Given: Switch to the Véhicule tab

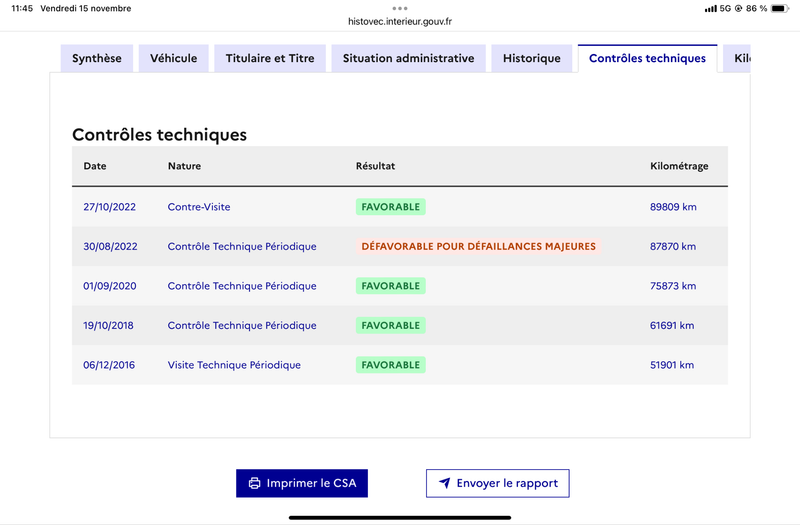Looking at the screenshot, I should point(173,59).
